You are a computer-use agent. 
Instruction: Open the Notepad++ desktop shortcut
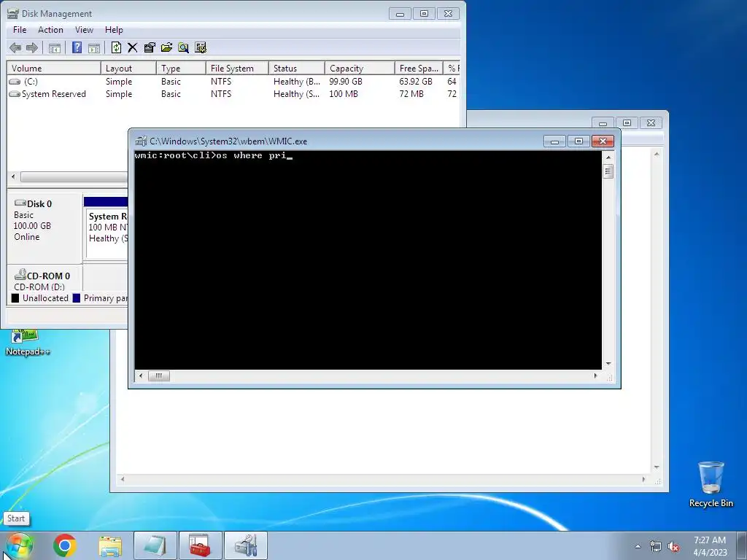(27, 343)
